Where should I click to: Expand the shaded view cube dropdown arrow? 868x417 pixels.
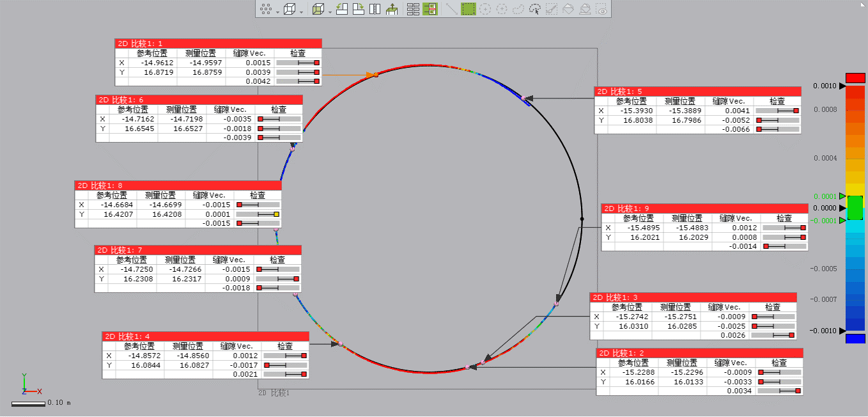pyautogui.click(x=329, y=11)
